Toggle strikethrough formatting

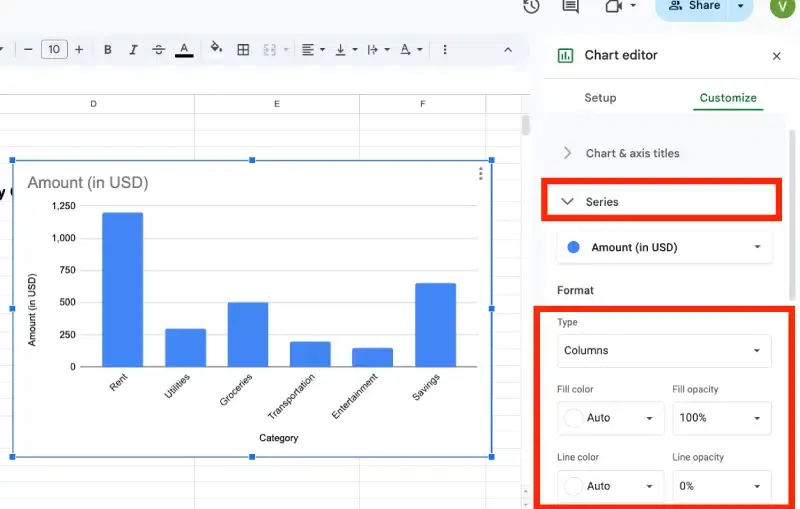[159, 49]
